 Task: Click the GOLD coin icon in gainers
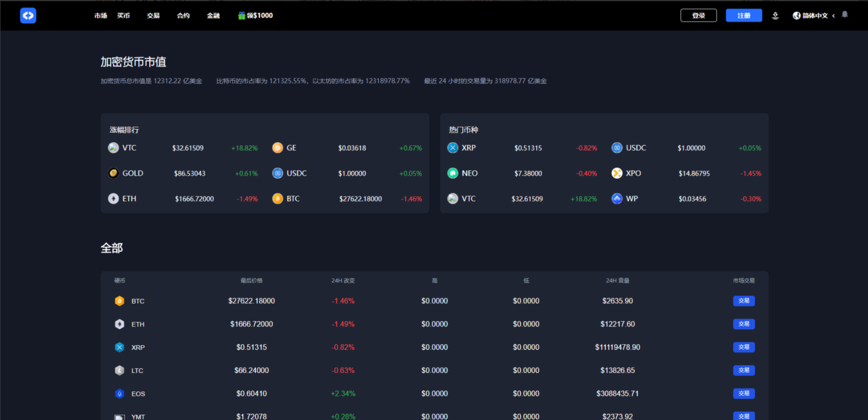[113, 173]
